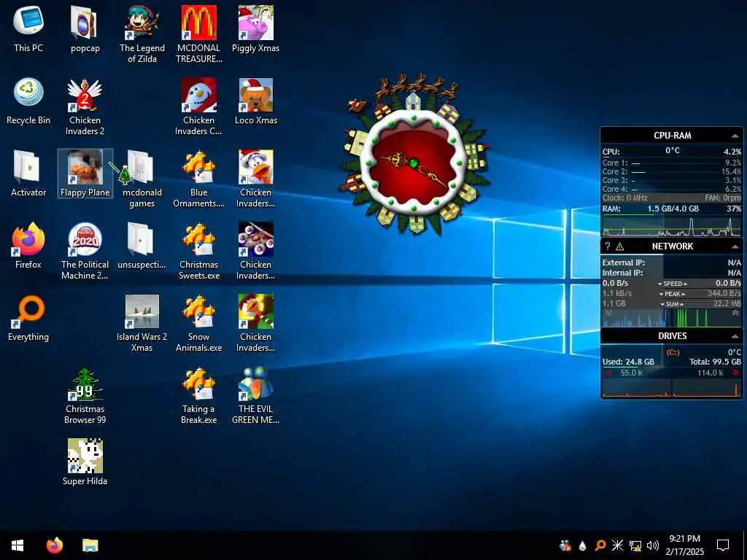Open the Activator folder icon
Viewport: 747px width, 560px height.
[28, 174]
